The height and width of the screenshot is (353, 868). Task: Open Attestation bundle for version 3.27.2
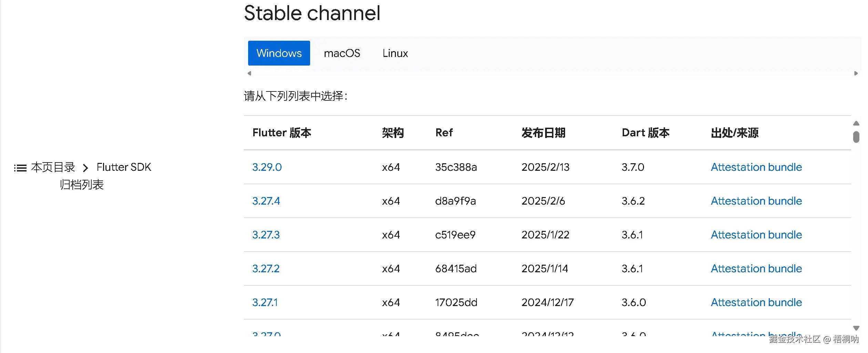(756, 269)
